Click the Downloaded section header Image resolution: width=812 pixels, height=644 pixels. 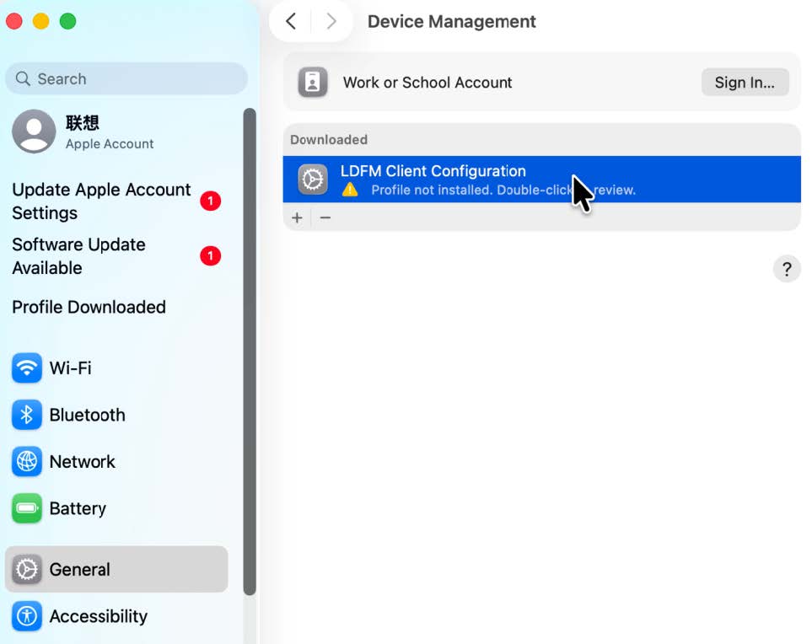329,140
